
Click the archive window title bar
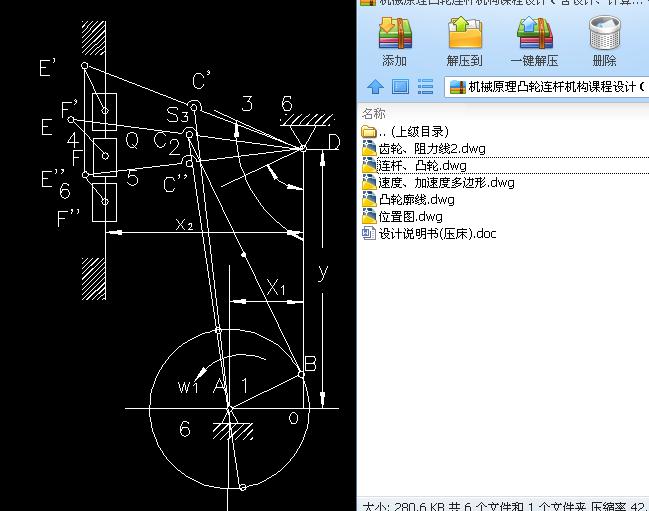point(500,5)
